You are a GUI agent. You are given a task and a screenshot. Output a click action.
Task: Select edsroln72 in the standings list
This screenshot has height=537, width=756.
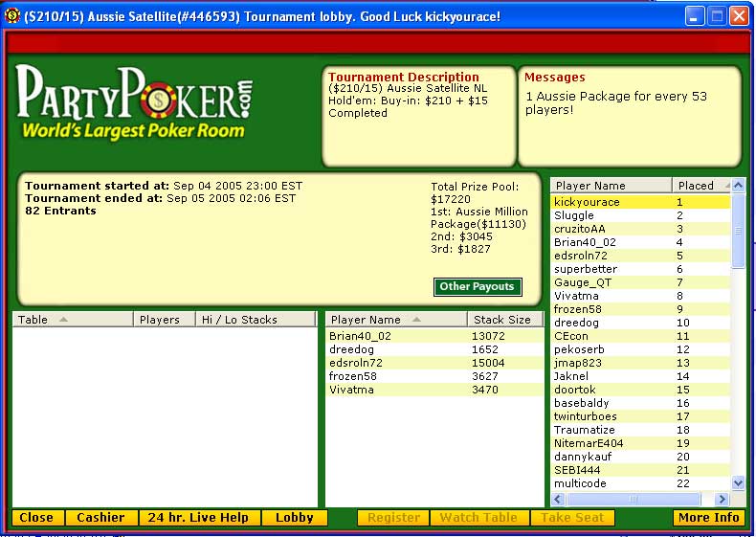coord(640,256)
